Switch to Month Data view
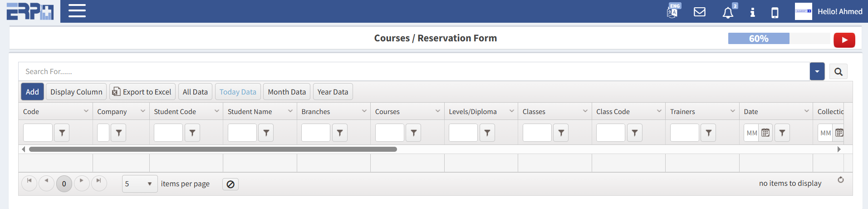This screenshot has height=209, width=868. pos(287,92)
